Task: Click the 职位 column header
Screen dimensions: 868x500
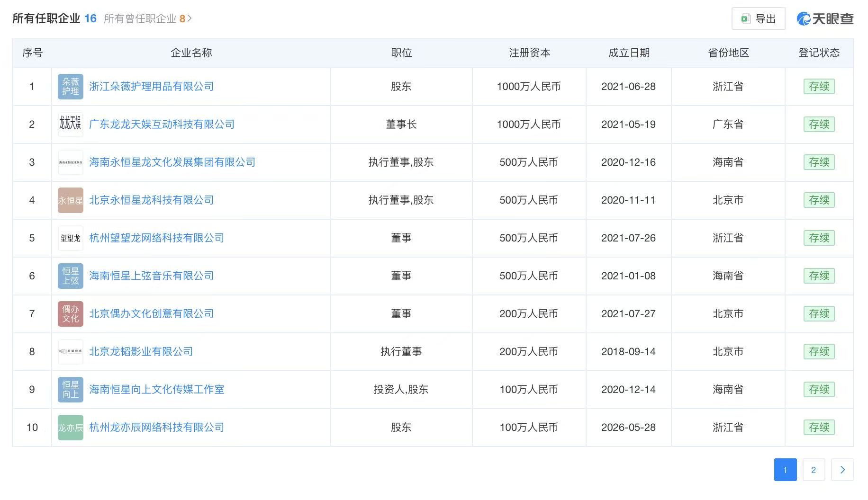Action: pyautogui.click(x=401, y=53)
